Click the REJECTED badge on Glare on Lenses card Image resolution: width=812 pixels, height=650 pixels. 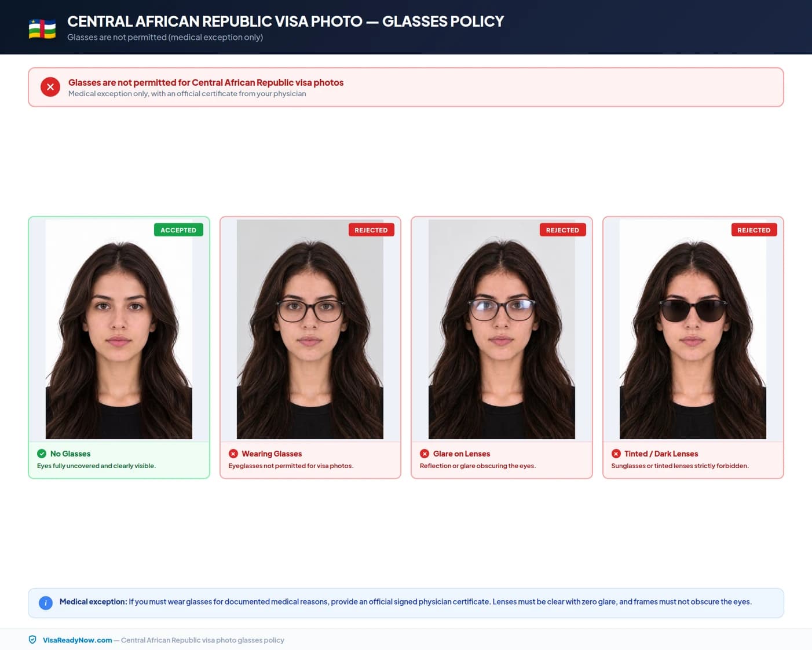(562, 230)
